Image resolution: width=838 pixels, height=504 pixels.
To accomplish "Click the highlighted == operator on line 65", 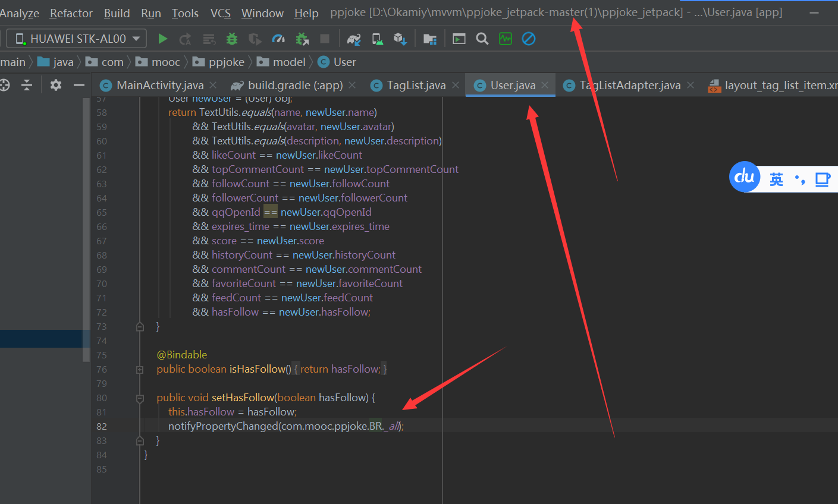I will pyautogui.click(x=271, y=212).
